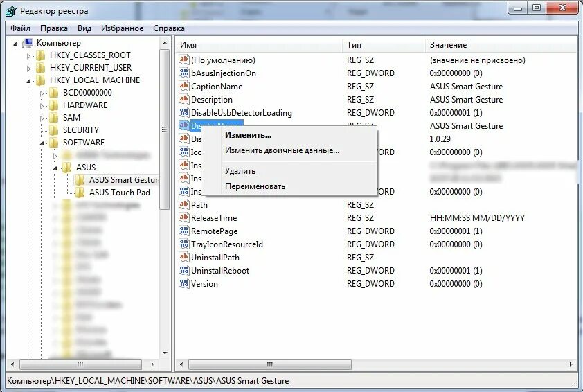Open the Вид menu
583x392 pixels.
(84, 28)
